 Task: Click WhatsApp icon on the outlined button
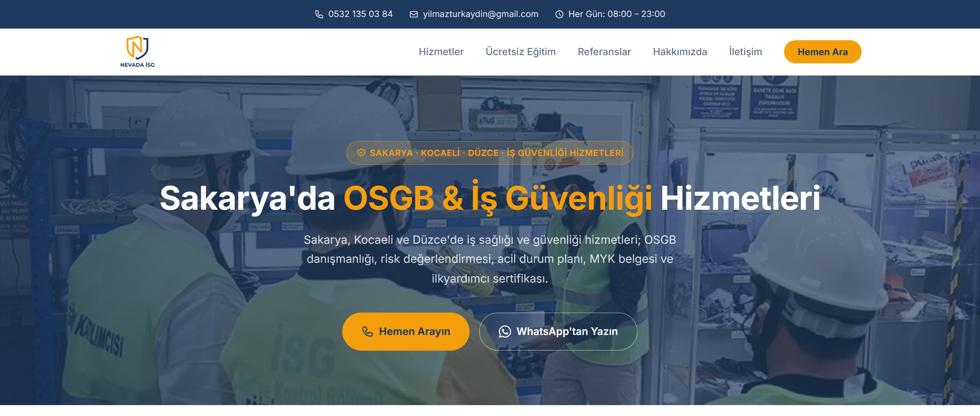(x=505, y=331)
